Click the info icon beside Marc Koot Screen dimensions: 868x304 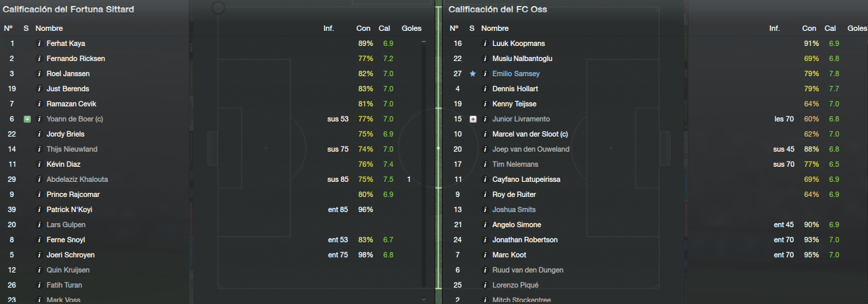485,255
